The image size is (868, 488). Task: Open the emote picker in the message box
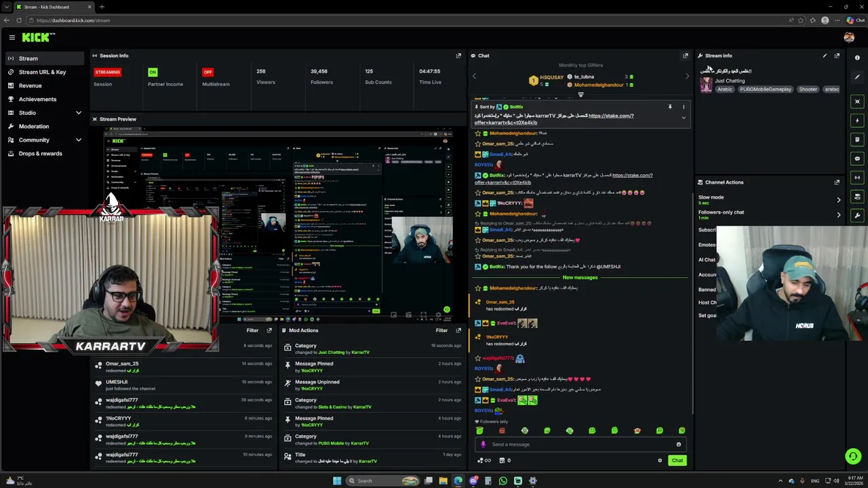pos(678,445)
